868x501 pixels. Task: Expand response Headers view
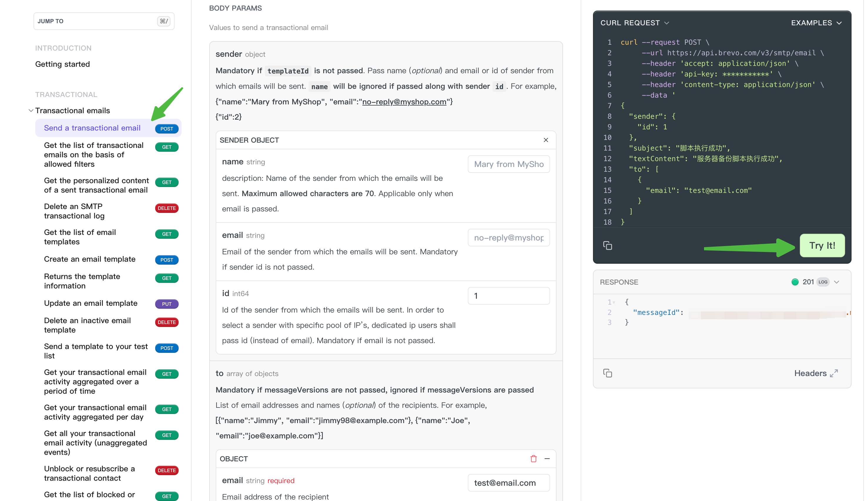click(x=816, y=373)
